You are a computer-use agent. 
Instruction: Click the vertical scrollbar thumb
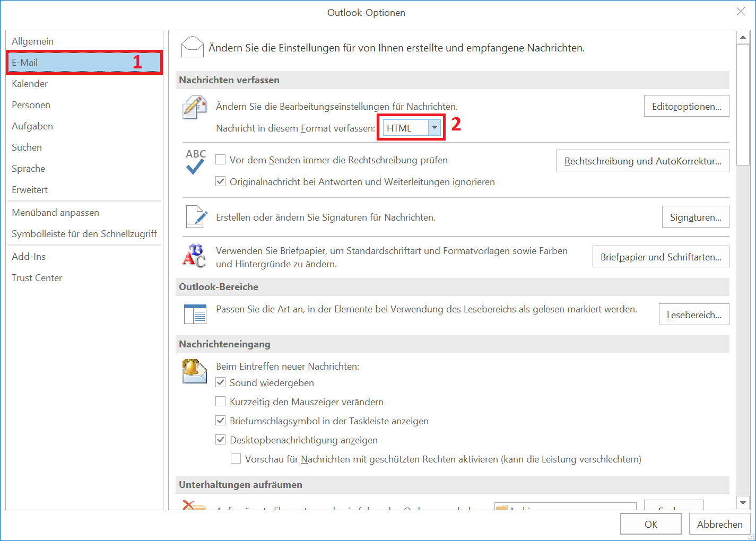(743, 105)
